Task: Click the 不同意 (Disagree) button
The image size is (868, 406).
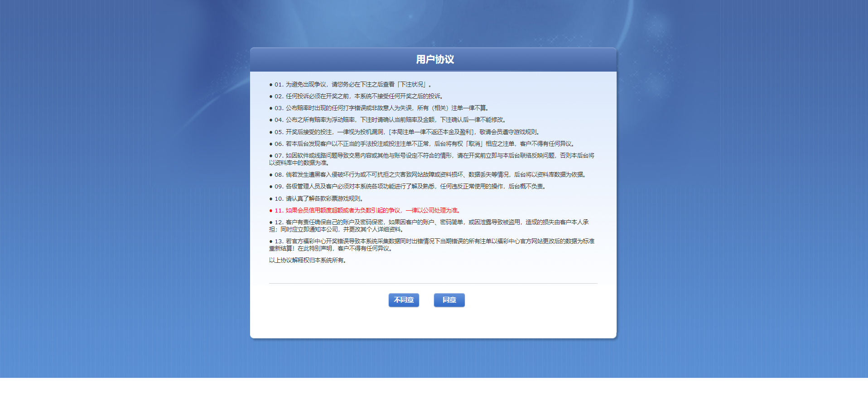Action: [x=404, y=300]
